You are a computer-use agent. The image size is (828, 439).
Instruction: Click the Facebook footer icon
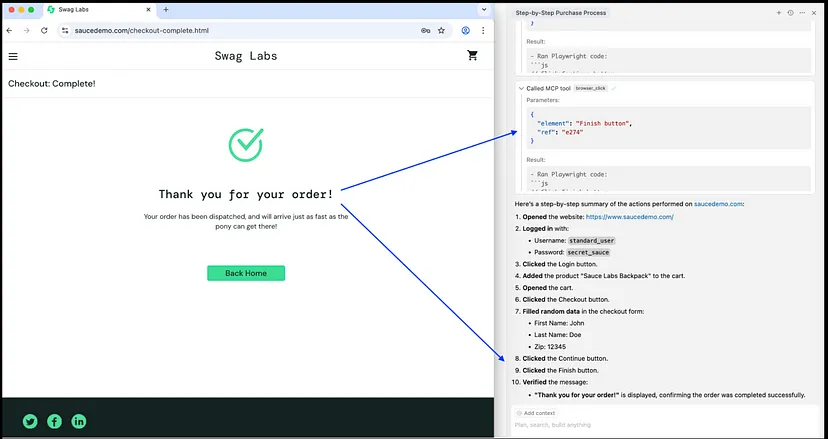pos(54,421)
